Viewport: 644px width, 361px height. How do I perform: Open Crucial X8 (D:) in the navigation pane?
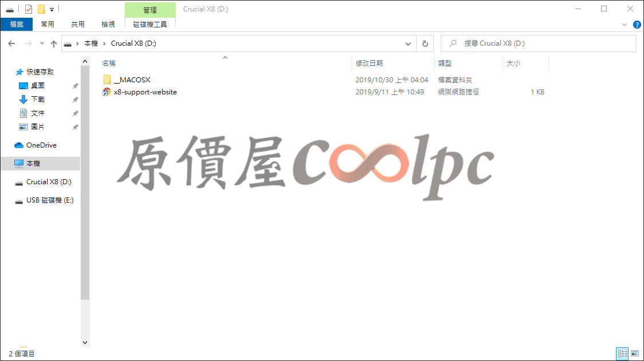click(49, 181)
